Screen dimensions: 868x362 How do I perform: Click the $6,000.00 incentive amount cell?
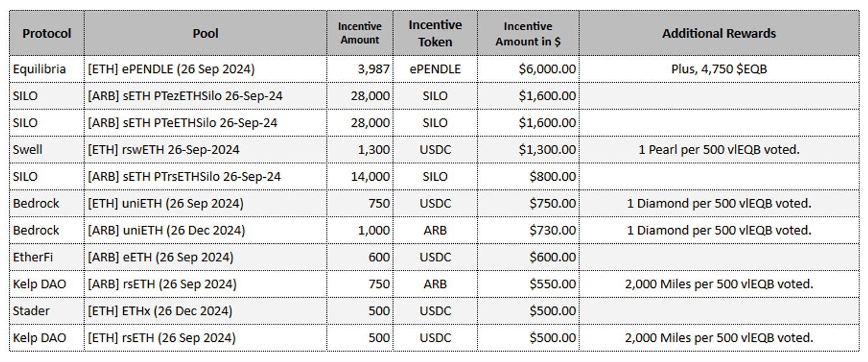(547, 69)
